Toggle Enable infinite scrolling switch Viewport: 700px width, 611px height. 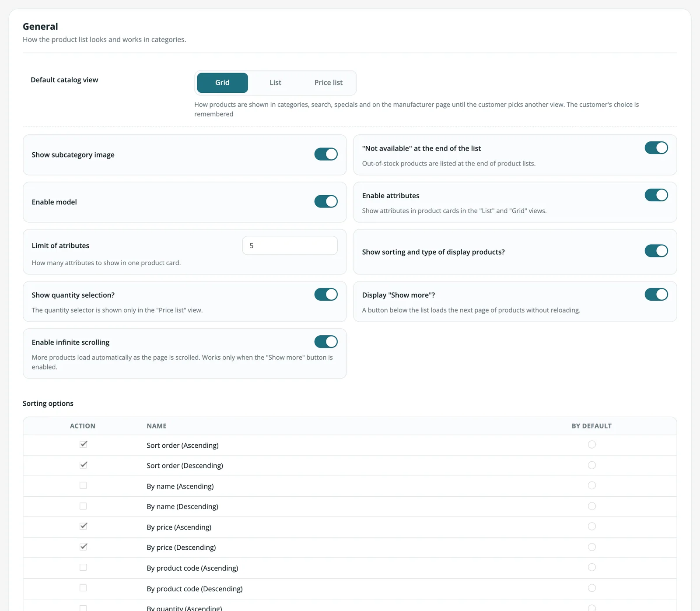pyautogui.click(x=326, y=342)
